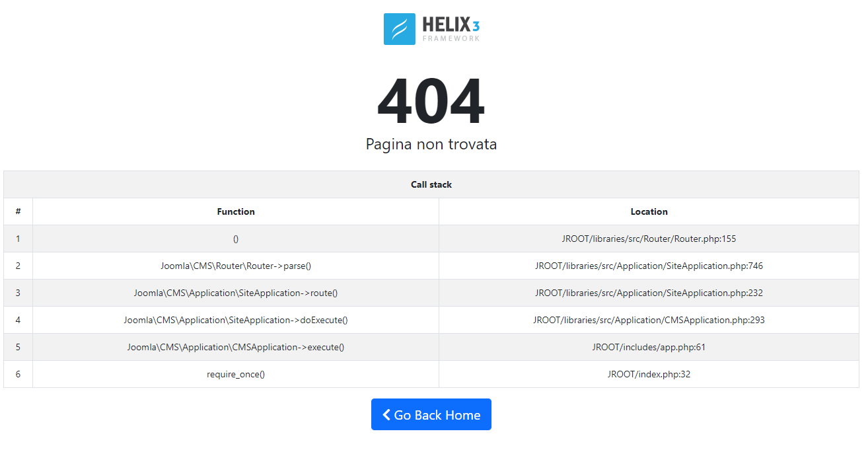
Task: Click the Function column header
Action: coord(236,211)
